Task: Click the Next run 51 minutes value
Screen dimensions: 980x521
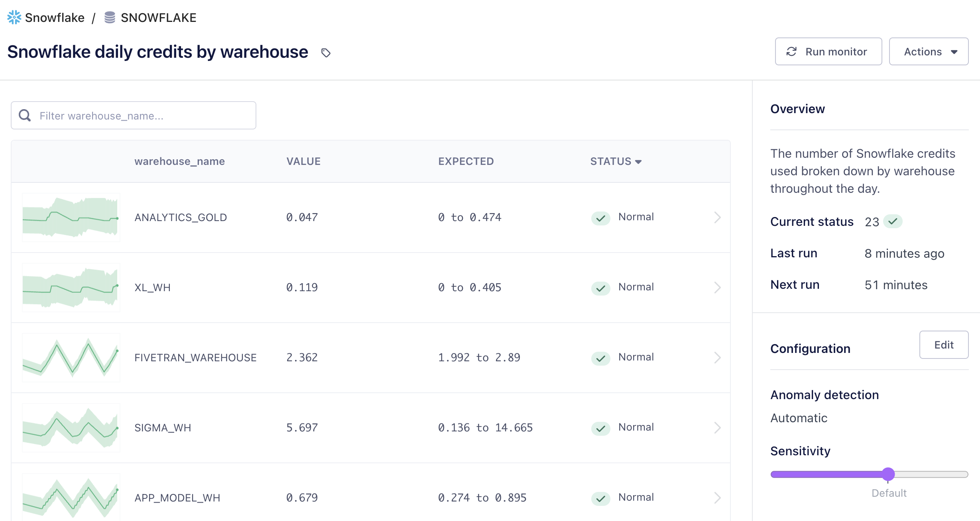Action: coord(896,285)
